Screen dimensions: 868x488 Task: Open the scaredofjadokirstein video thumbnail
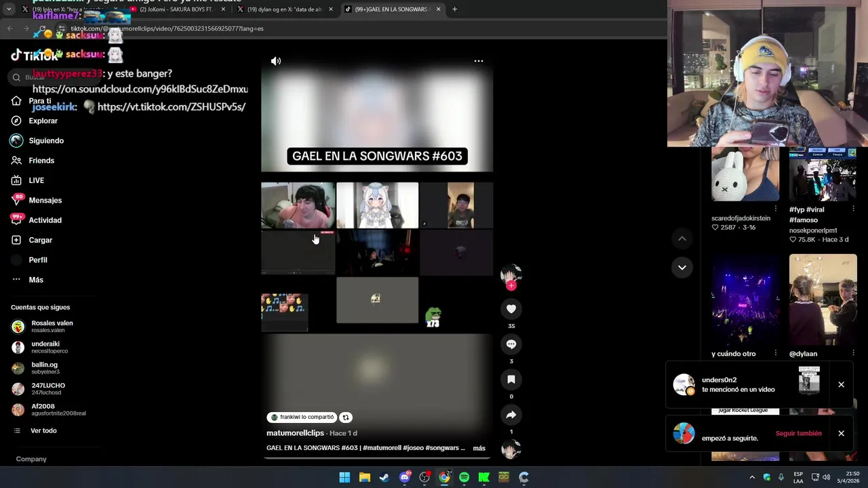[745, 174]
